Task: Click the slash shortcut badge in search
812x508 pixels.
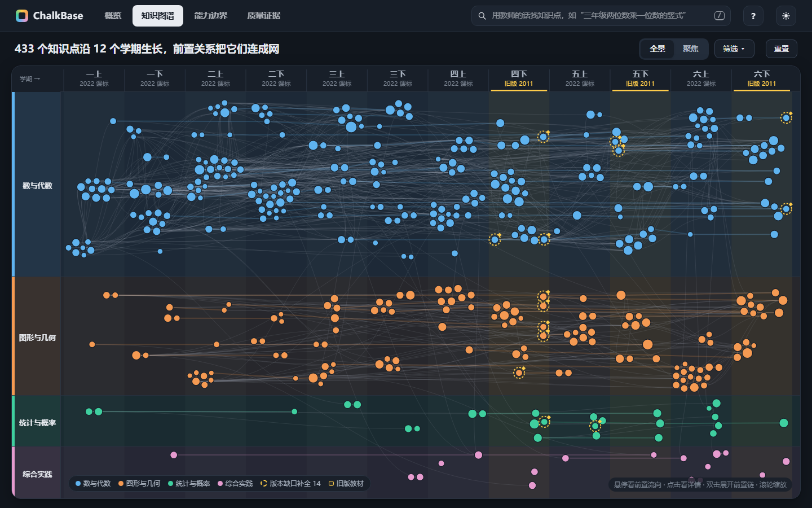Action: pos(720,16)
